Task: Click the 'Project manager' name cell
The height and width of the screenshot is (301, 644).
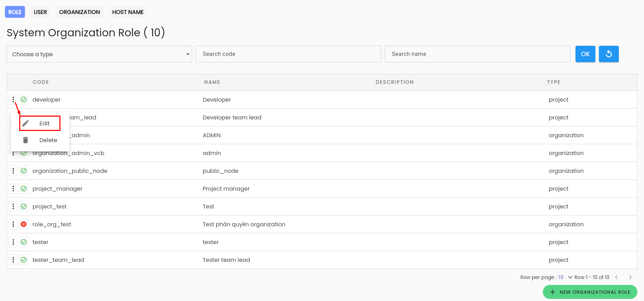Action: 226,189
